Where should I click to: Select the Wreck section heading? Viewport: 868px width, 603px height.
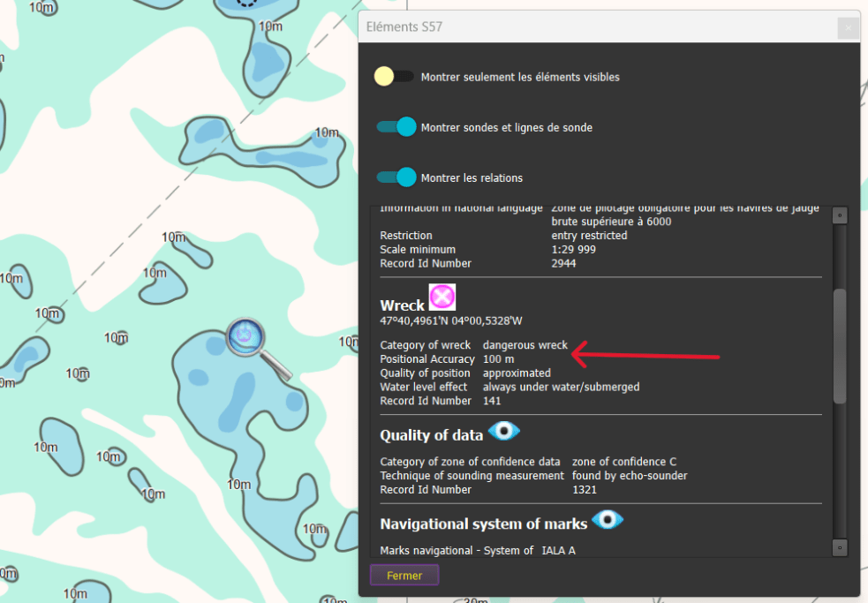pos(402,305)
